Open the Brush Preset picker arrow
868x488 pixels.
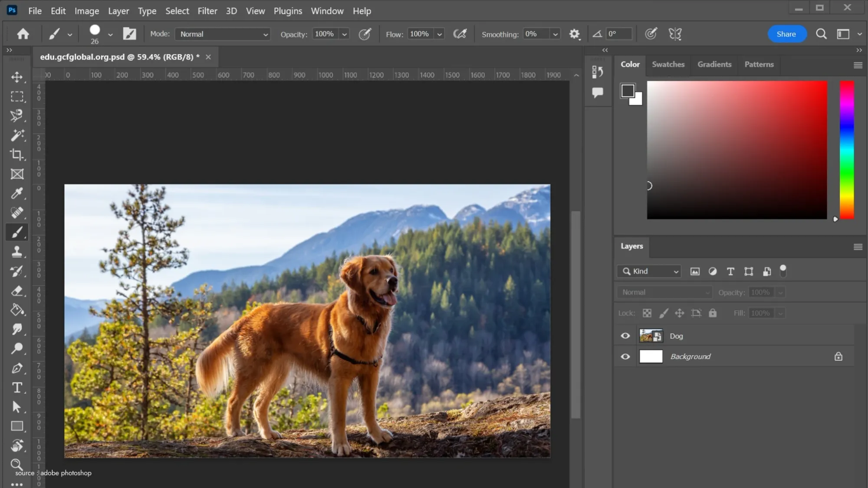[x=110, y=34]
